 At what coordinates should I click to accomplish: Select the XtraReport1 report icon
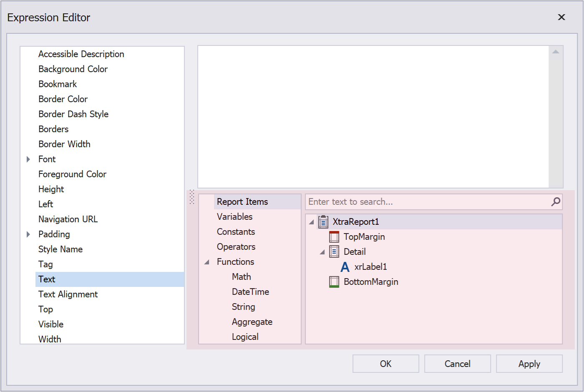point(322,222)
